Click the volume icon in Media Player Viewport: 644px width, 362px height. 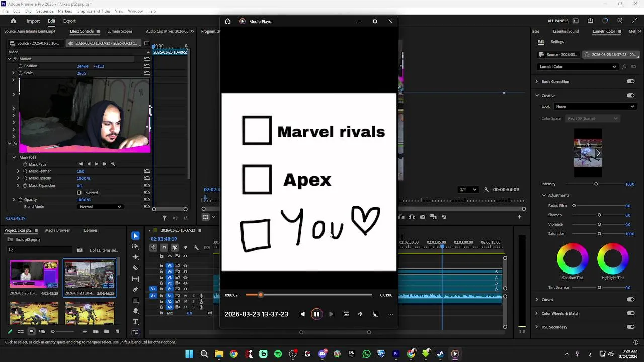(x=360, y=314)
